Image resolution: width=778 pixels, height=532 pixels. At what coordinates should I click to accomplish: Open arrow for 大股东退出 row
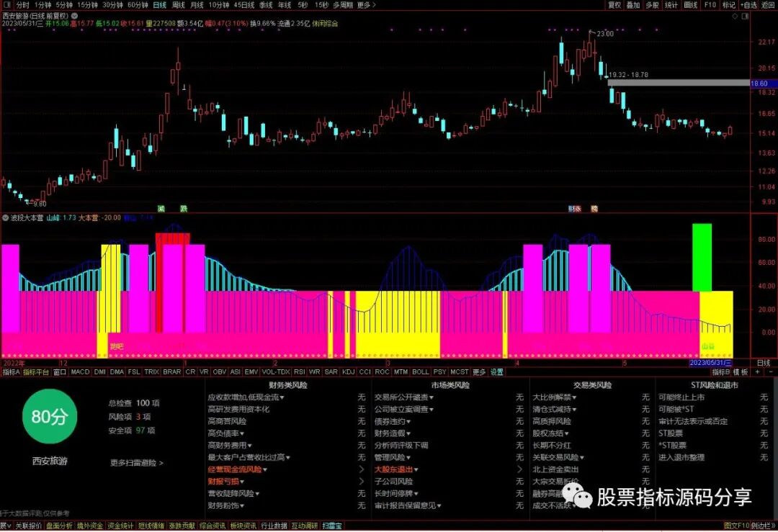click(x=519, y=469)
